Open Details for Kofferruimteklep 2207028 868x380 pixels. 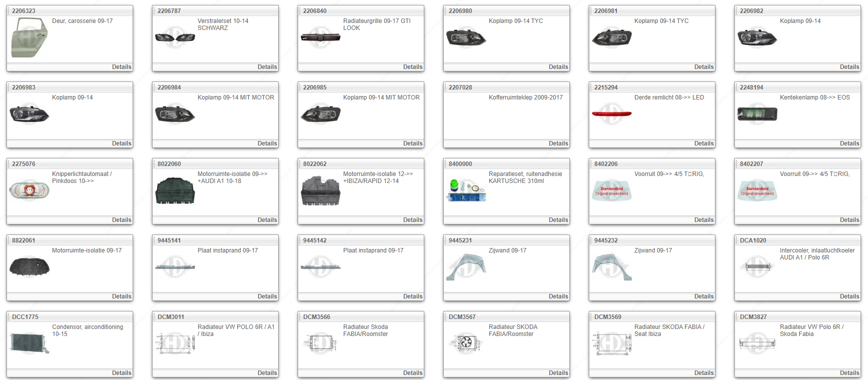point(558,143)
